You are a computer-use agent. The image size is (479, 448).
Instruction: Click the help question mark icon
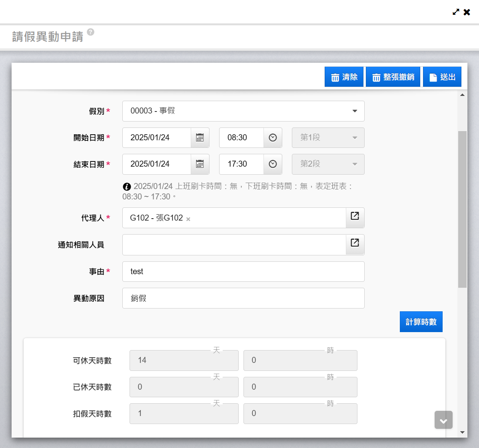[90, 32]
